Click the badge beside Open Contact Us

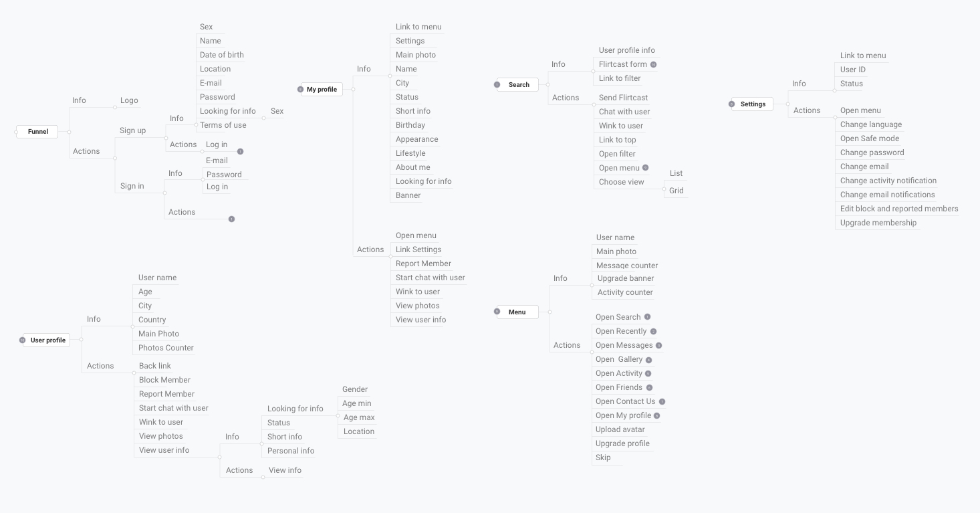click(x=662, y=401)
